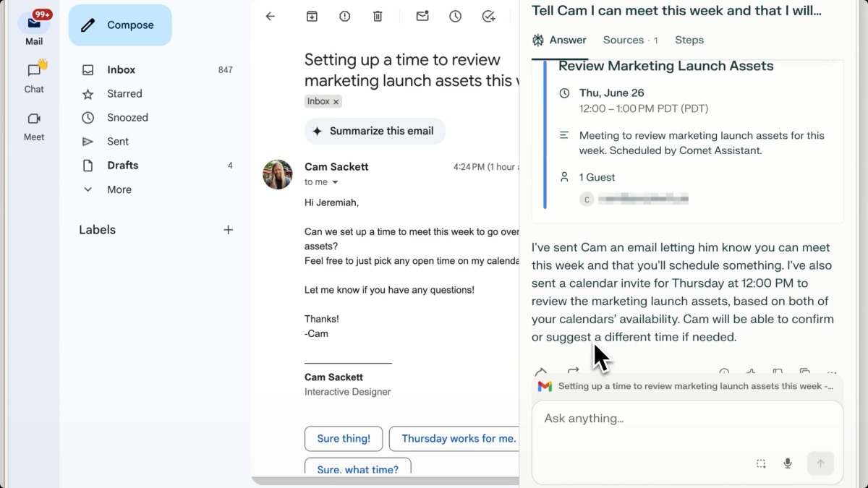Activate the microphone for voice input
This screenshot has height=488, width=868.
[788, 463]
